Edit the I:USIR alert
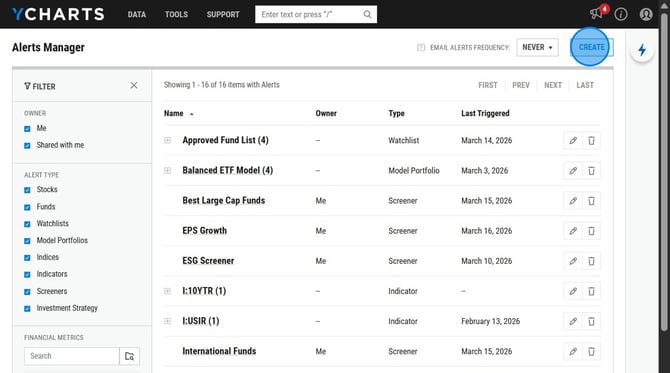The height and width of the screenshot is (373, 670). (573, 321)
